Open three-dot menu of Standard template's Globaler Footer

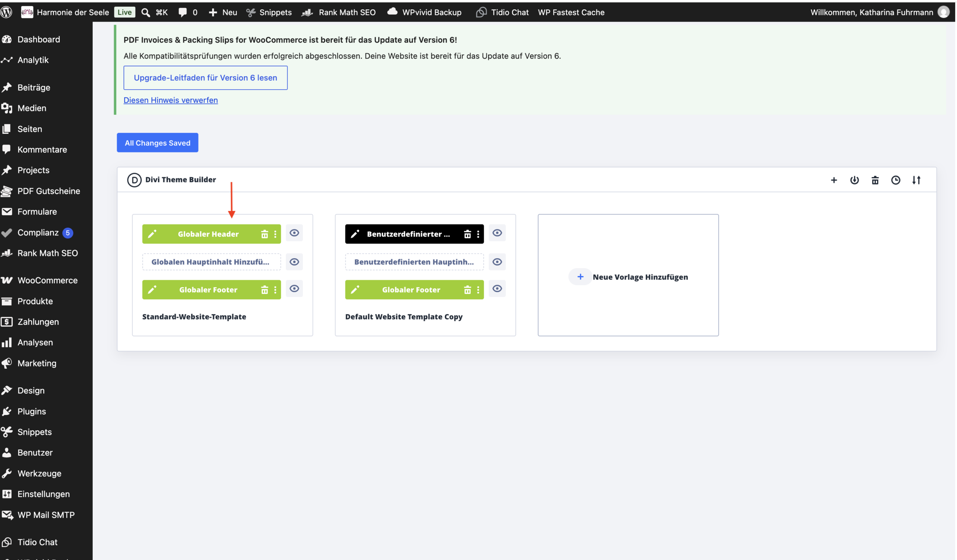pyautogui.click(x=276, y=290)
